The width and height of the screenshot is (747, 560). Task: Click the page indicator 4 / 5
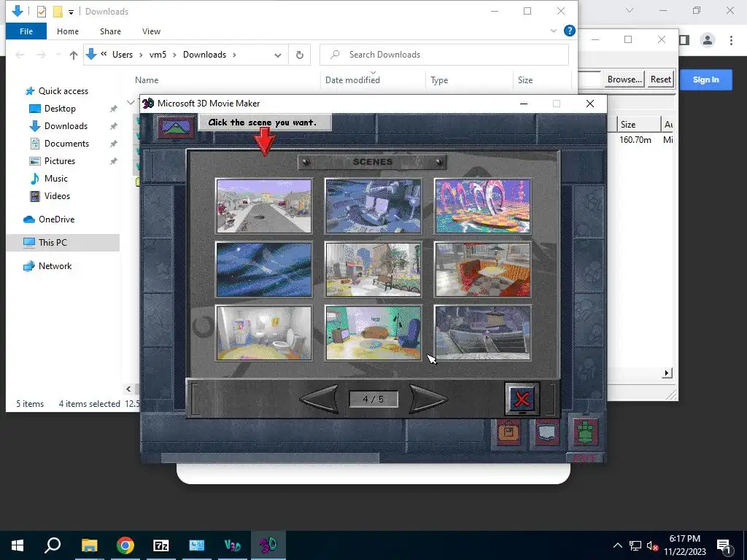[373, 399]
